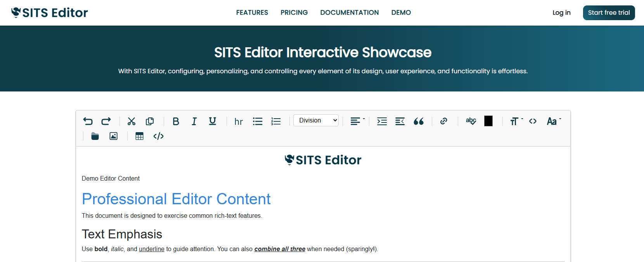Insert a blockquote using quote icon
This screenshot has width=644, height=262.
click(419, 121)
